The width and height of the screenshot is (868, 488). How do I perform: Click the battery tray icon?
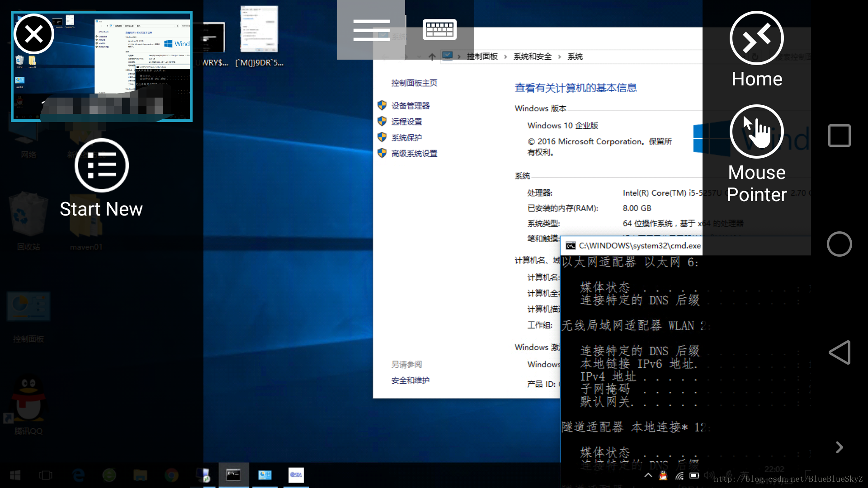click(x=694, y=475)
